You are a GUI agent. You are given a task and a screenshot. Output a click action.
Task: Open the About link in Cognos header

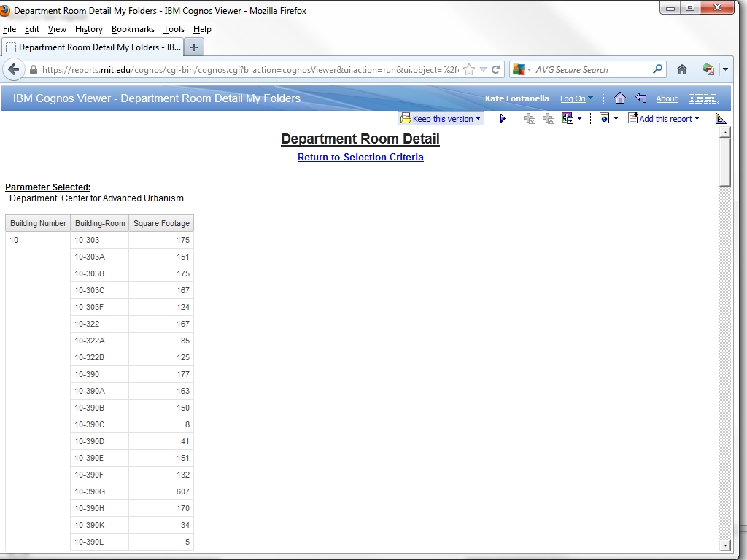click(x=667, y=98)
